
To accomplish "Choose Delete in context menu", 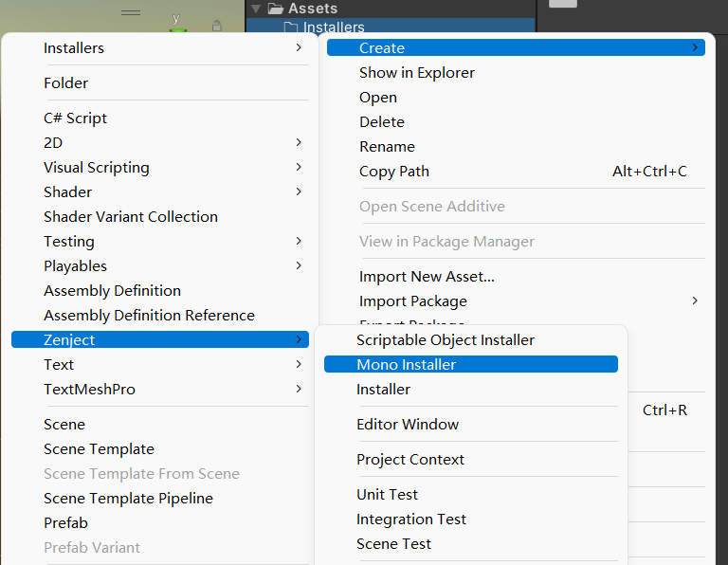I will [x=516, y=121].
